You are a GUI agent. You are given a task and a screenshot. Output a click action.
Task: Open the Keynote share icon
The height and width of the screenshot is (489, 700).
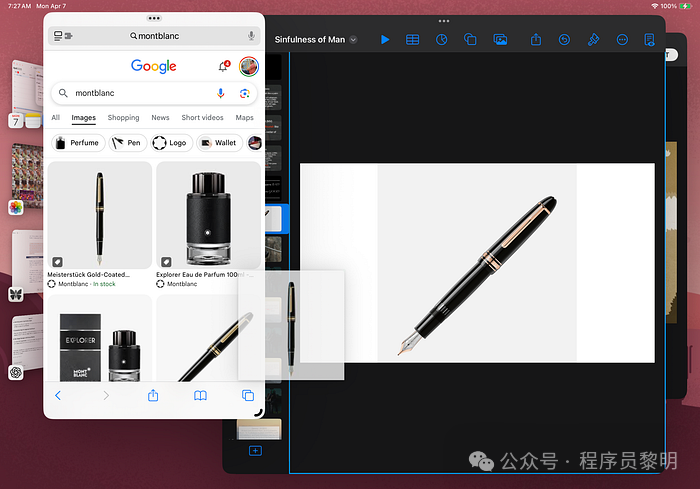(x=536, y=40)
